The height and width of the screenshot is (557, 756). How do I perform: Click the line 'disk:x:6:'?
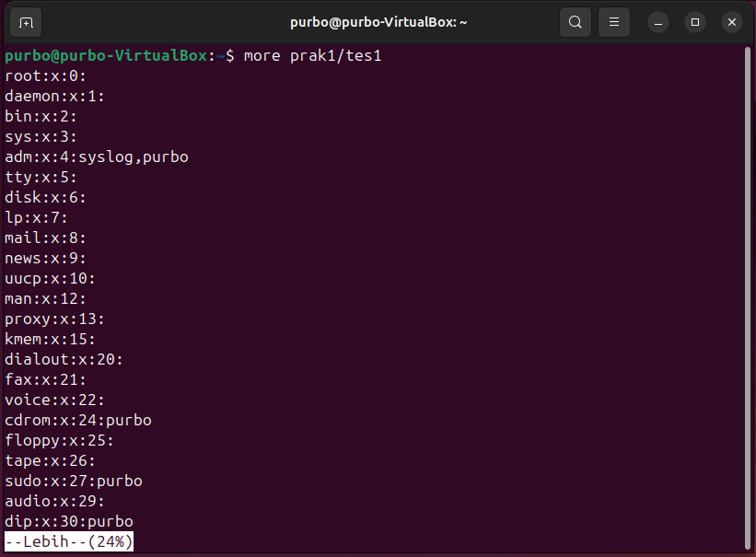[x=45, y=198]
